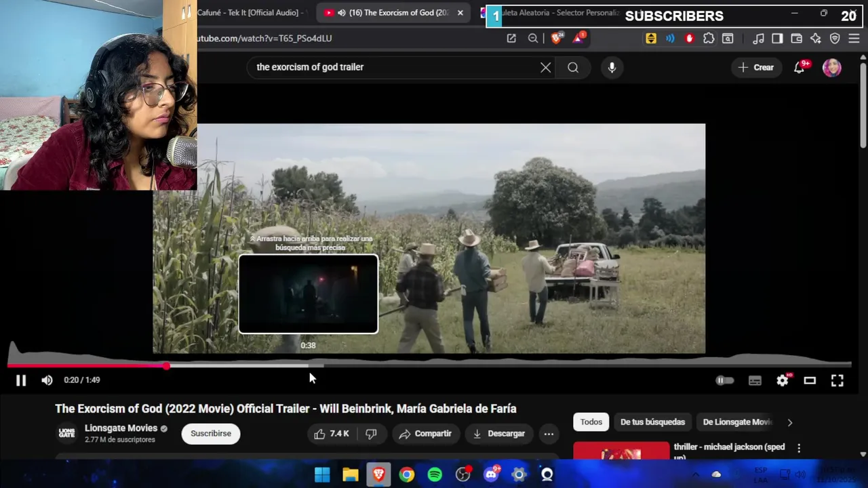Open the Lionsgate Movies channel link
Image resolution: width=868 pixels, height=488 pixels.
[x=121, y=428]
